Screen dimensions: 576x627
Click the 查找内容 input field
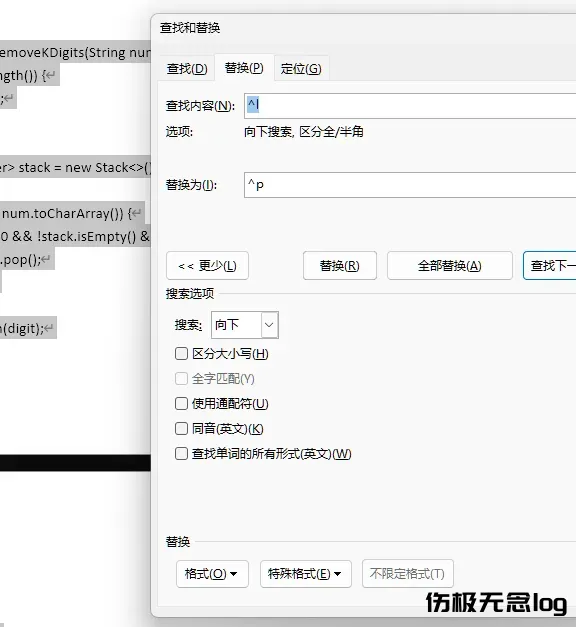point(410,106)
